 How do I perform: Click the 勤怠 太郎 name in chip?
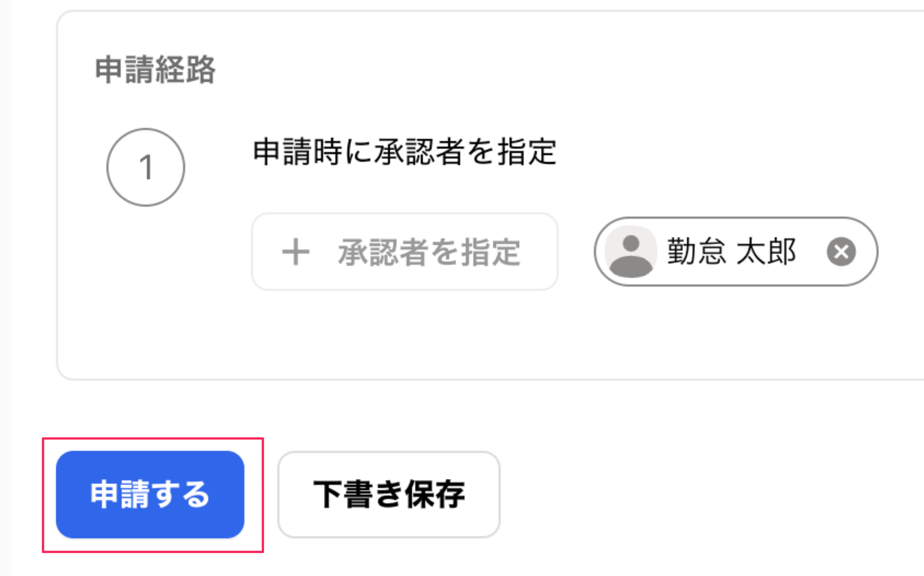(731, 252)
